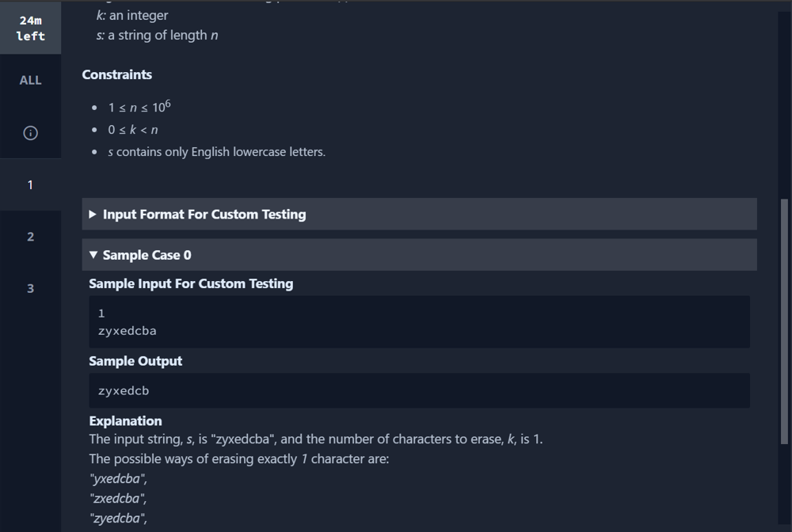Click the scrollbar track above the thumb
This screenshot has width=792, height=532.
784,104
